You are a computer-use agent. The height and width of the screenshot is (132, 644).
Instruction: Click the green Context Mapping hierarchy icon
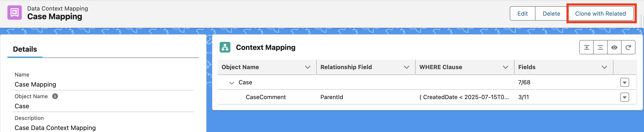225,47
